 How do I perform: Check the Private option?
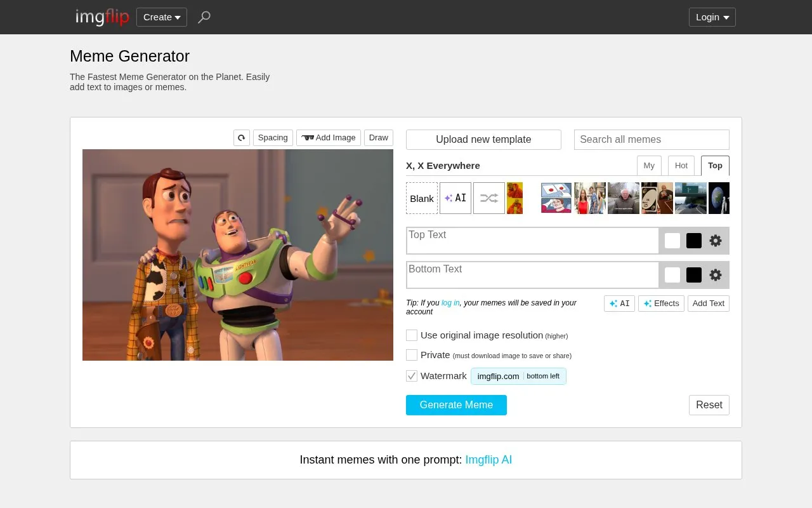(412, 355)
